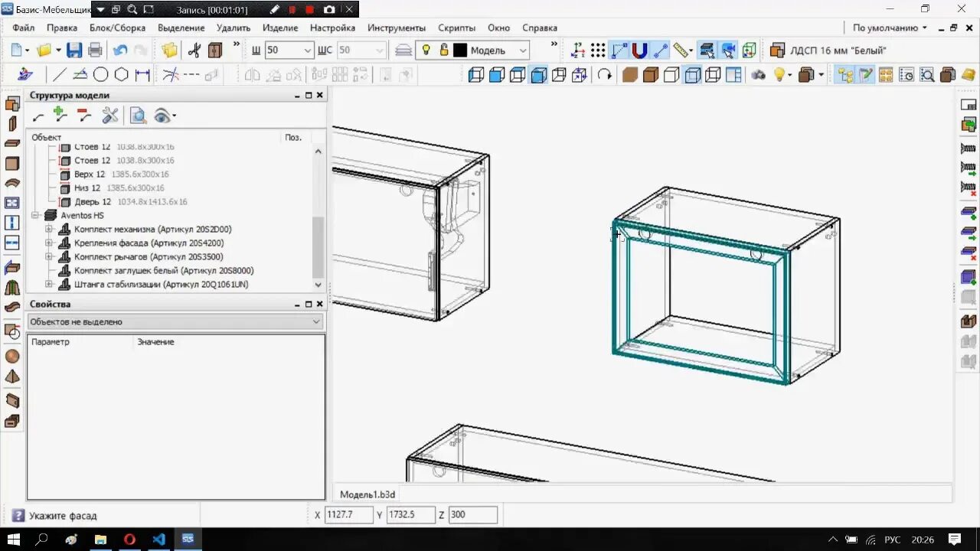The image size is (980, 551).
Task: Select Дверь 12 in the structure tree
Action: [x=93, y=202]
